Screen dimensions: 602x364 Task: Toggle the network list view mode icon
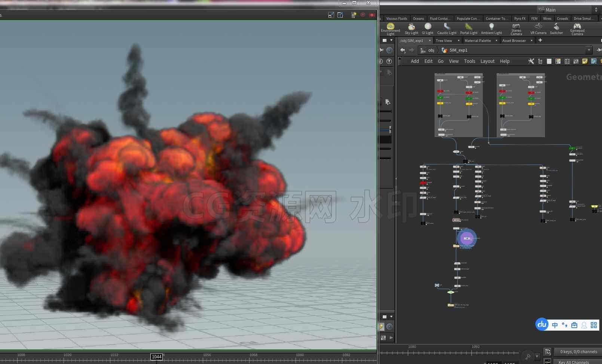pos(549,61)
